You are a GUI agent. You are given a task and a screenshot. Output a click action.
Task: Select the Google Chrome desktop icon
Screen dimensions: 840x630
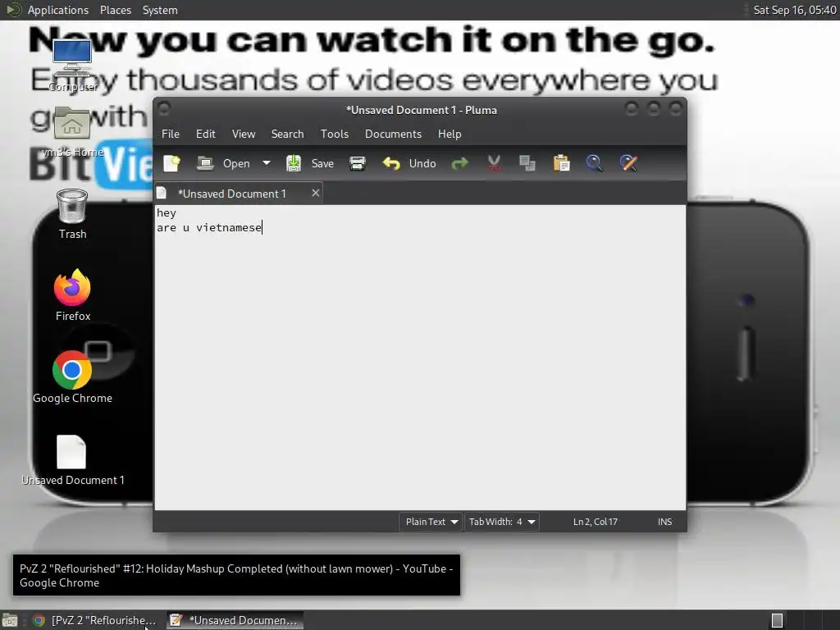click(x=72, y=377)
